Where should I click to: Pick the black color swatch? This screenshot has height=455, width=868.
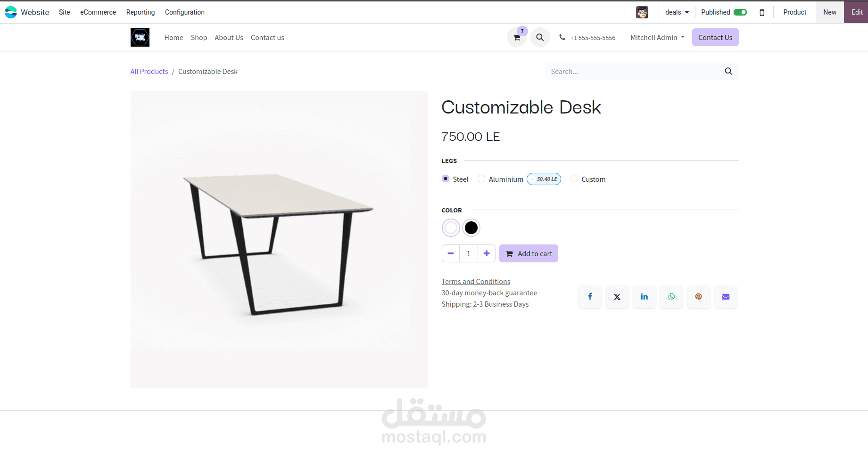(471, 228)
